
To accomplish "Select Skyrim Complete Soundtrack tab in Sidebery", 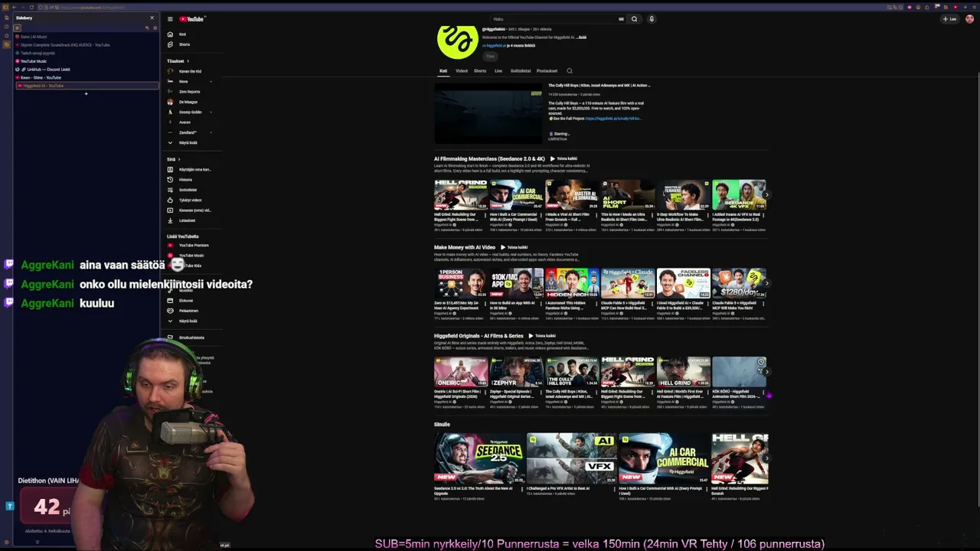I will [x=86, y=45].
